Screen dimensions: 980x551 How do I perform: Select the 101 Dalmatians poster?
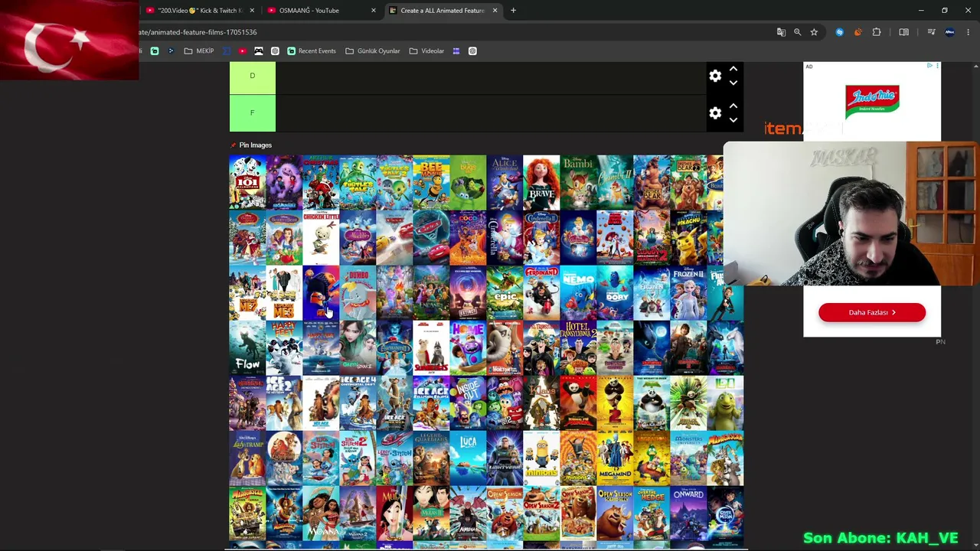pyautogui.click(x=247, y=182)
